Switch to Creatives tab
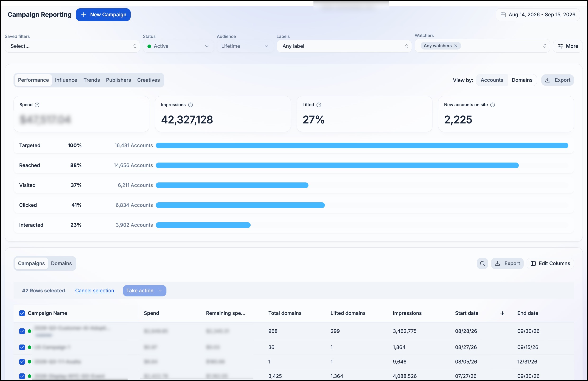588x381 pixels. [x=148, y=80]
